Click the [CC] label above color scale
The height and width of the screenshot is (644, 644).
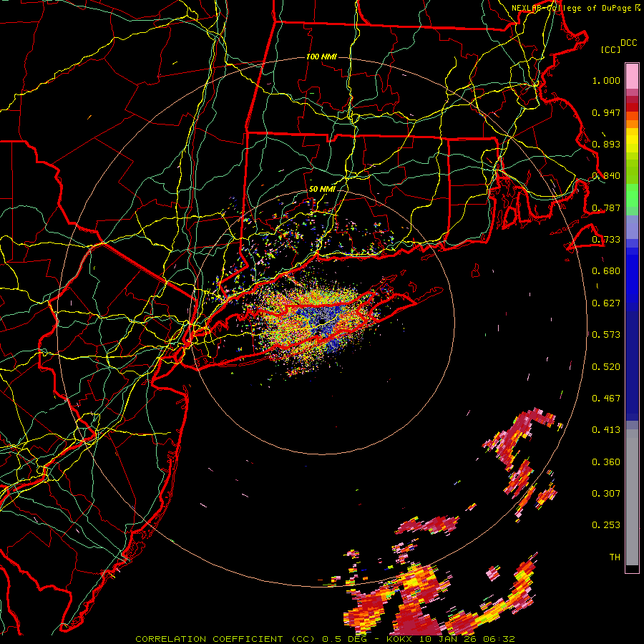tap(610, 49)
